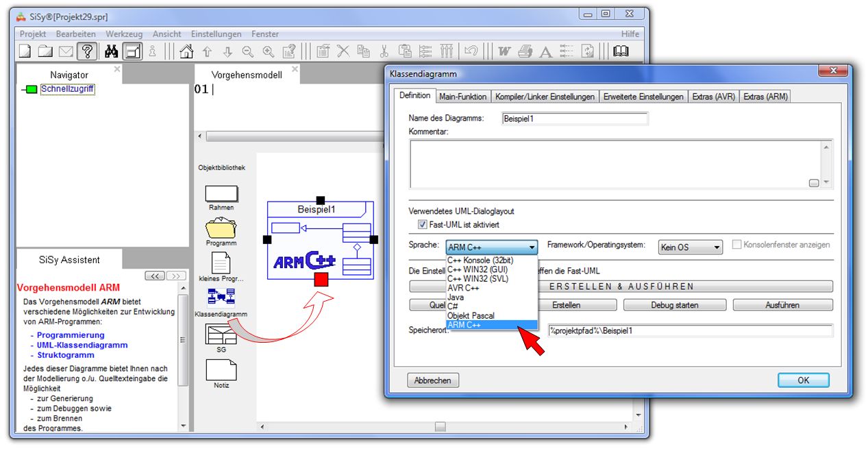Click the printer toolbar icon
868x449 pixels.
point(525,51)
